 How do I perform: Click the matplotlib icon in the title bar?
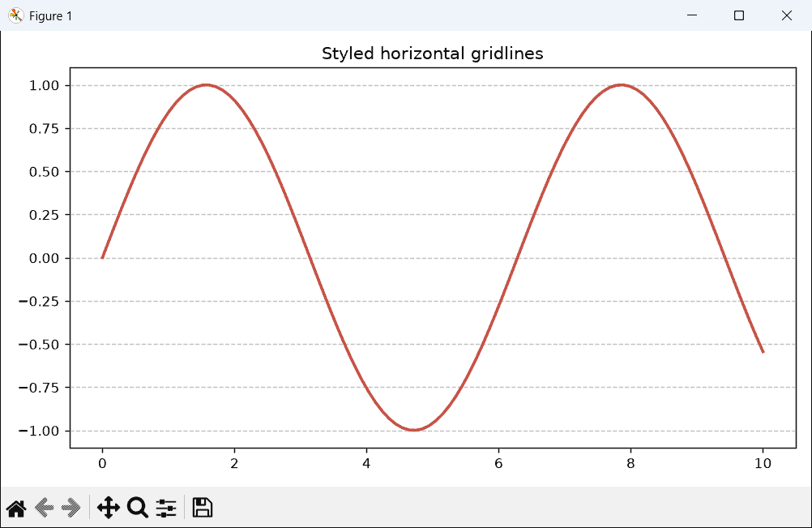[16, 15]
